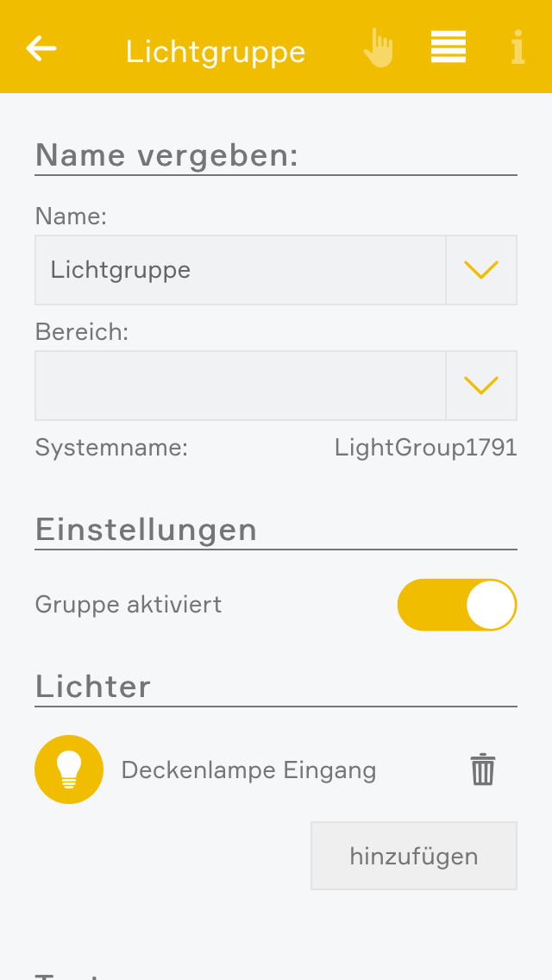Click the Lichtgruppe title in header

(x=216, y=52)
